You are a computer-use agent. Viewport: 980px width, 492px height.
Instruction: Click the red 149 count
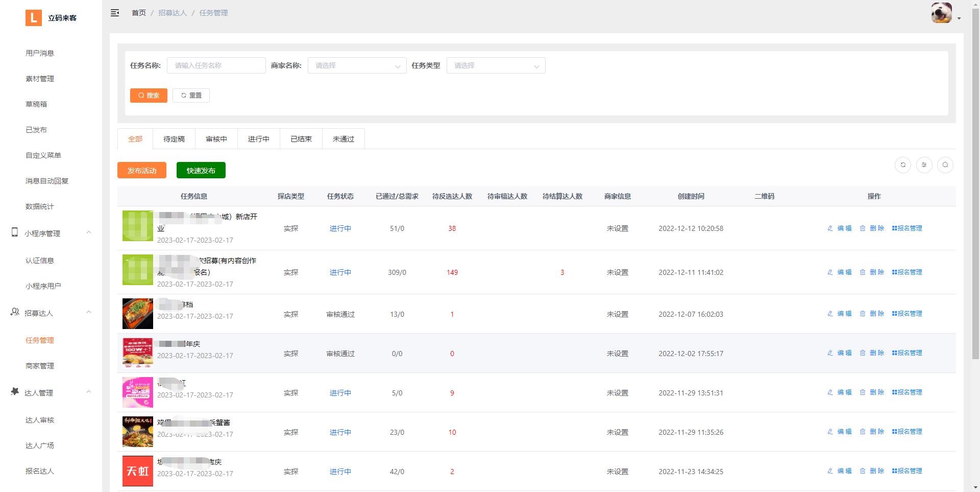pos(452,272)
